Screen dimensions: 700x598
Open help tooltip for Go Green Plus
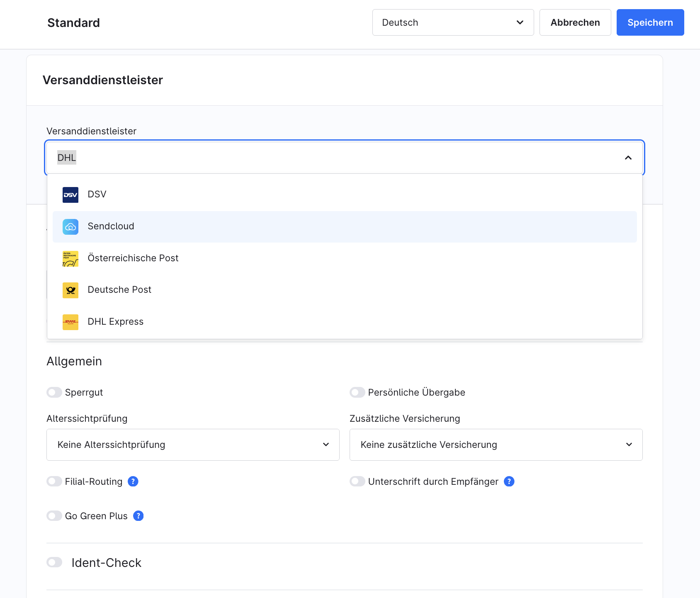[x=139, y=516]
